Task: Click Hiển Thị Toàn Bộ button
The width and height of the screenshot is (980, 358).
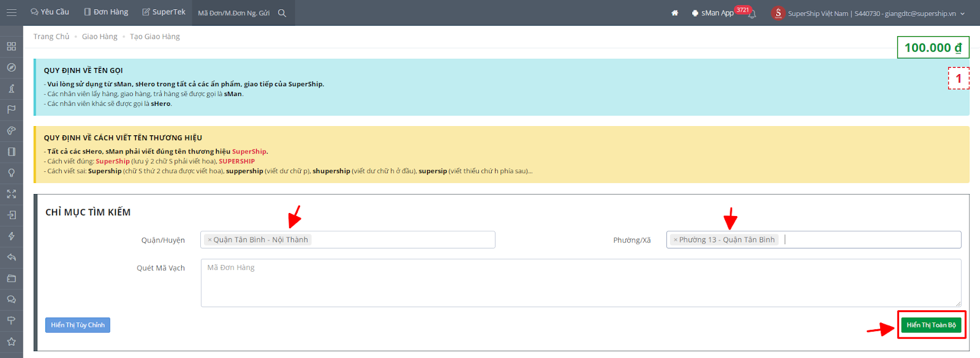Action: [931, 325]
